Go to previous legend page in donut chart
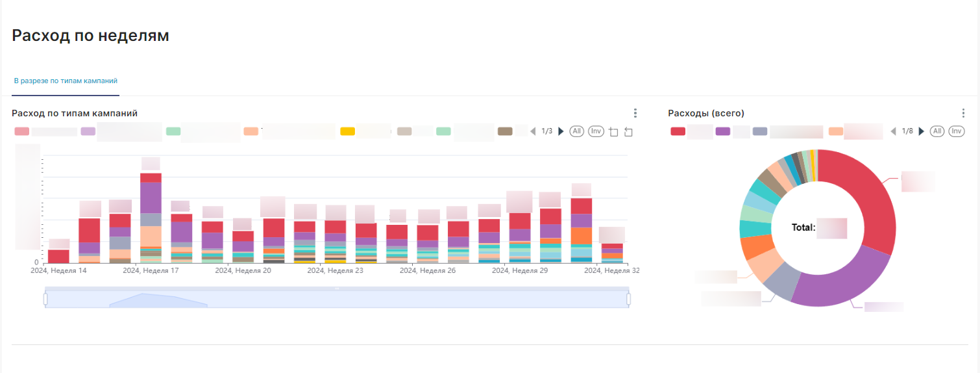This screenshot has width=980, height=373. (x=894, y=131)
